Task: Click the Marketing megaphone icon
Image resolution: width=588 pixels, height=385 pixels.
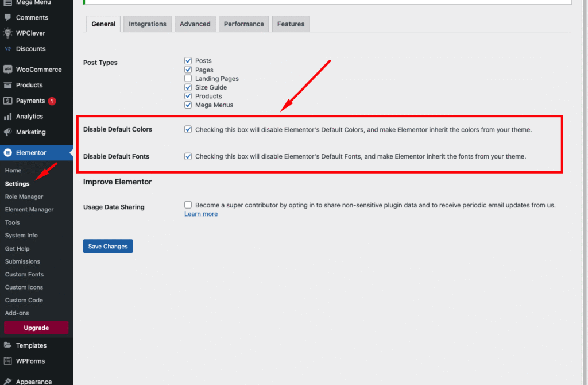Action: coord(7,132)
